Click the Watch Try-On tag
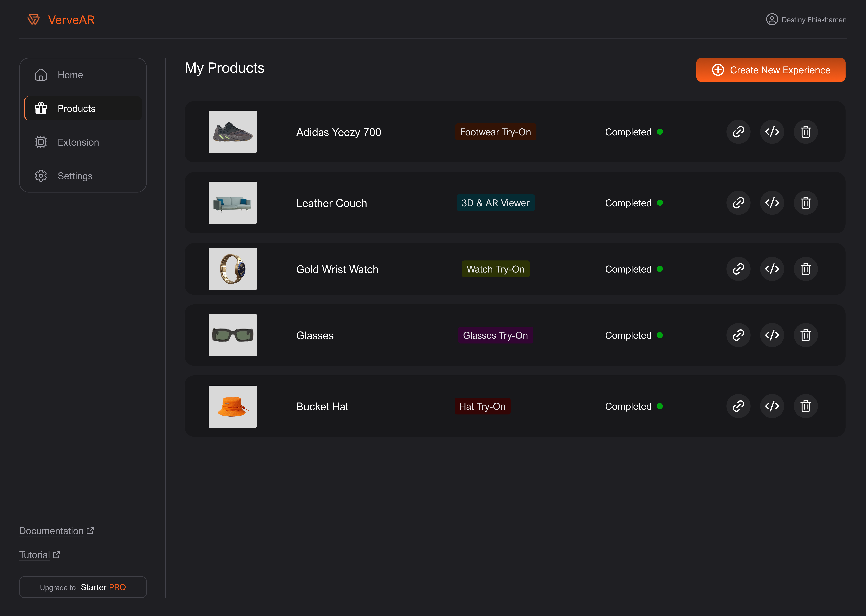The height and width of the screenshot is (616, 866). tap(495, 269)
